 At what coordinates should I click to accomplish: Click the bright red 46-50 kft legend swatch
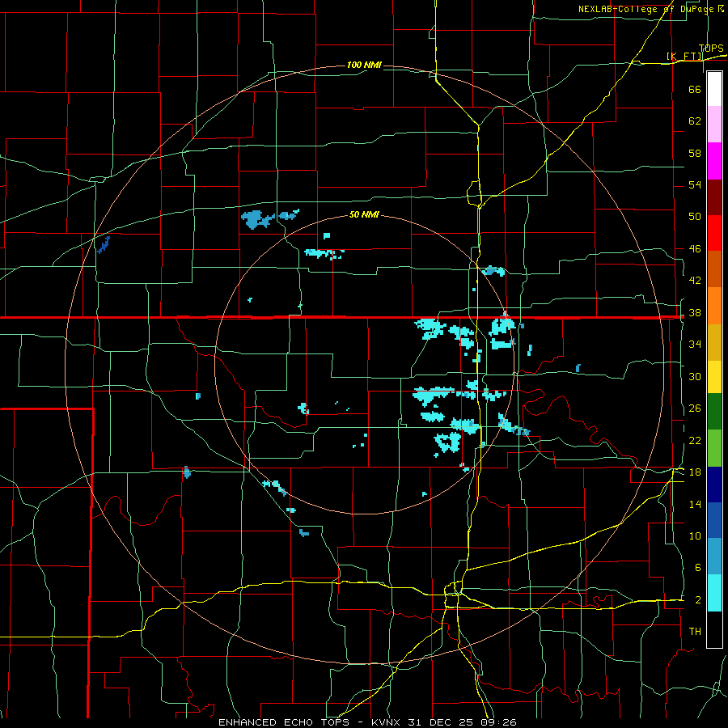click(x=714, y=233)
